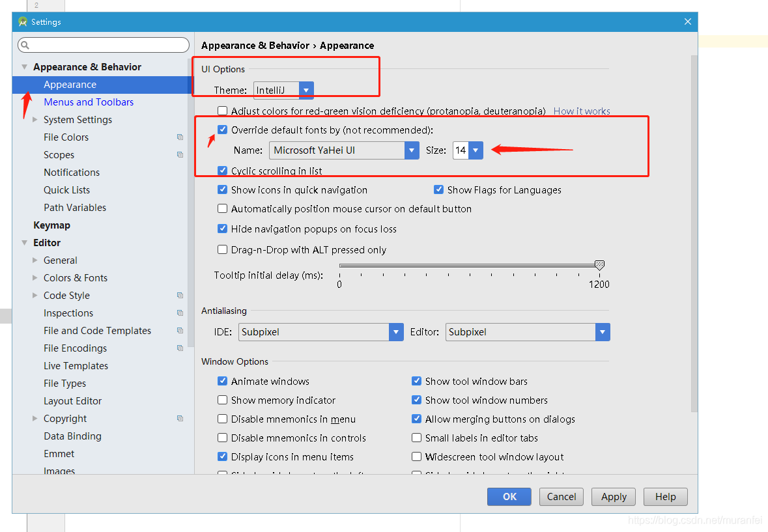
Task: Open Quick Lists settings page
Action: (66, 190)
